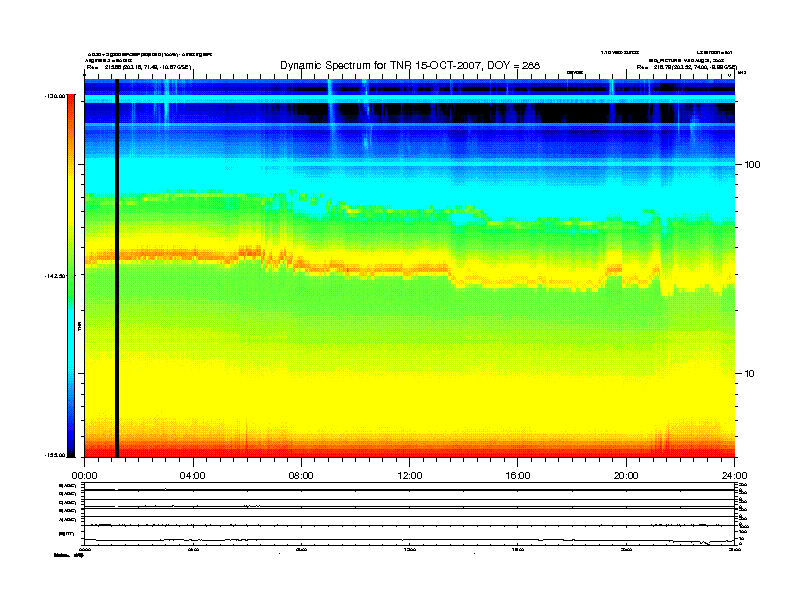This screenshot has width=792, height=612.
Task: Click the 08:00 time axis label
Action: [301, 476]
